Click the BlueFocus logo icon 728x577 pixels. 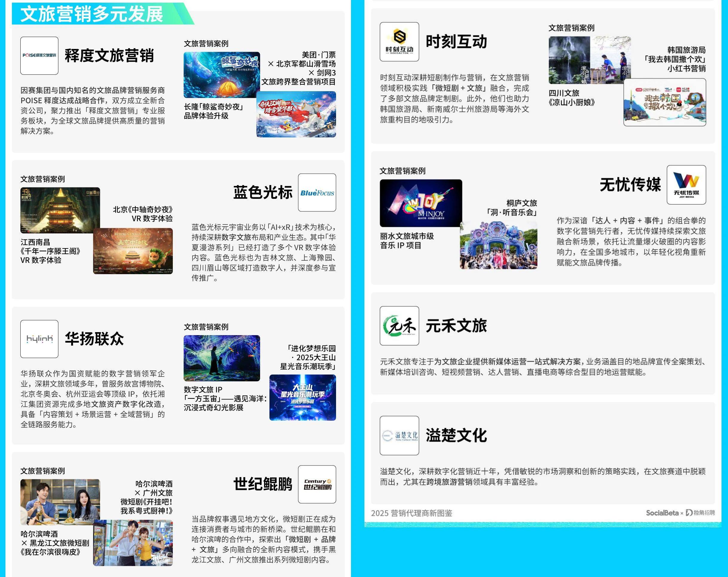point(317,193)
